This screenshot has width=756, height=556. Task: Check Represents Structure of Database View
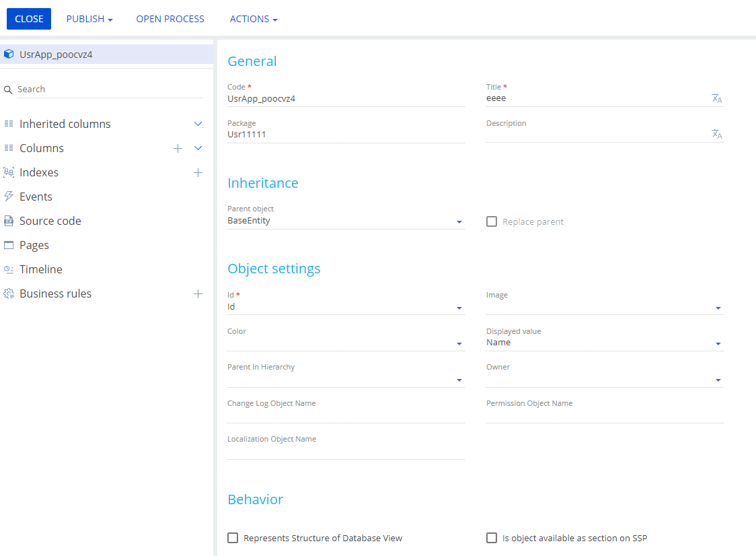(x=233, y=538)
